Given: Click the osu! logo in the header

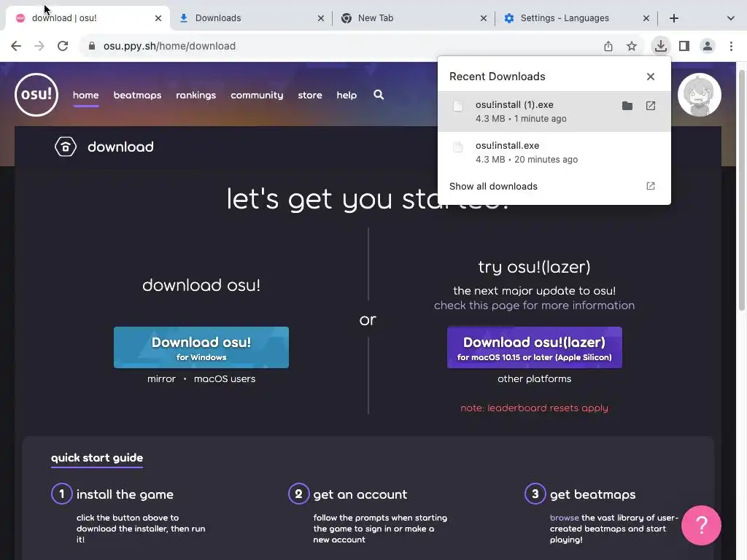Looking at the screenshot, I should point(36,95).
